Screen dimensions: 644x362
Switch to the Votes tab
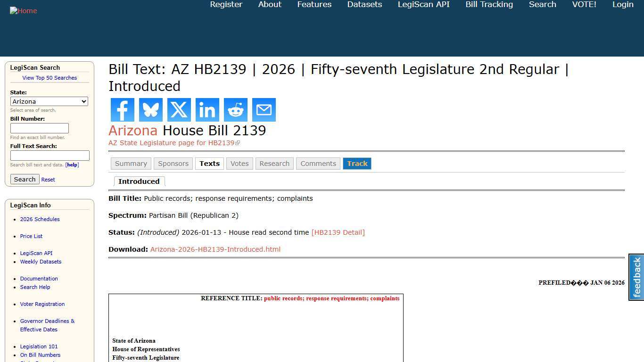click(239, 164)
